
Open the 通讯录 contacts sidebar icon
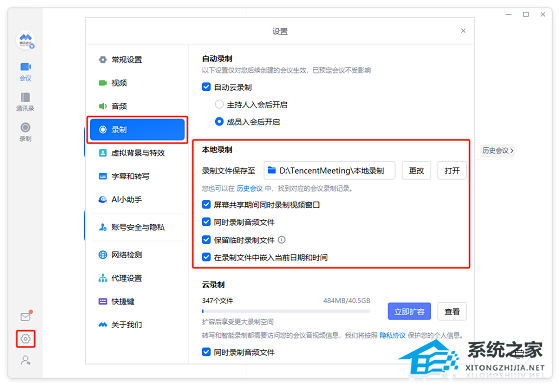tap(25, 102)
